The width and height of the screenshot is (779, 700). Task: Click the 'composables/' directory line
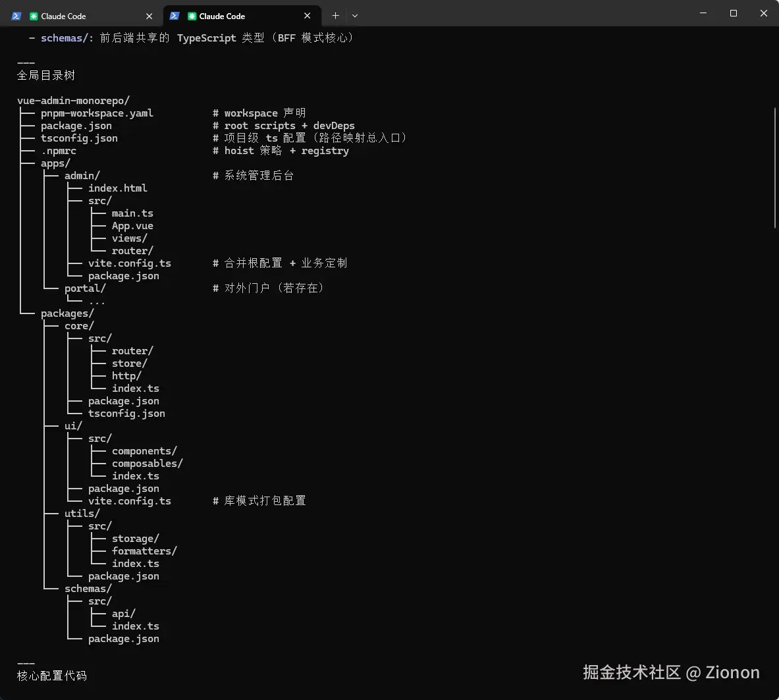click(148, 464)
